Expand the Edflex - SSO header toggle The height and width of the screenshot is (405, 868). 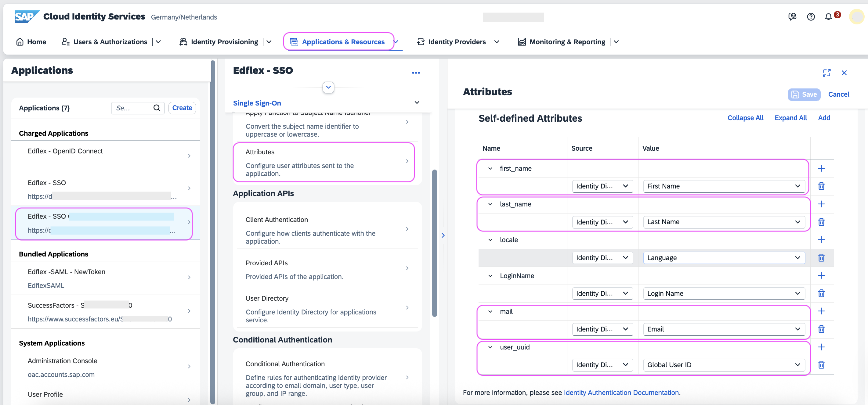click(x=328, y=87)
